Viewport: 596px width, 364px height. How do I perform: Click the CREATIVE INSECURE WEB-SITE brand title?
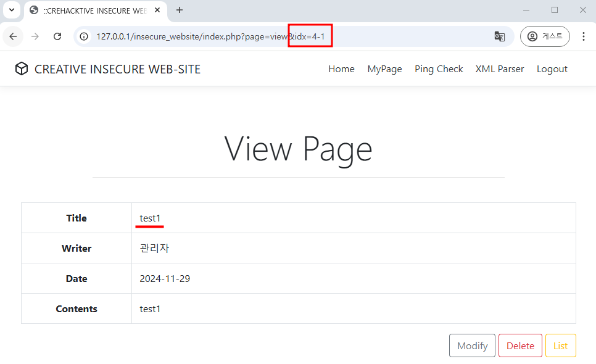tap(117, 69)
